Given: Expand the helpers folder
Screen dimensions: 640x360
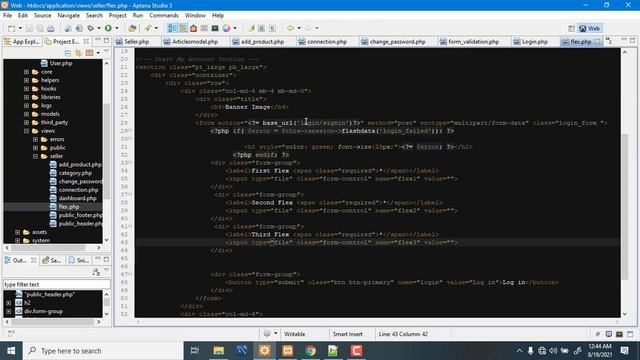Looking at the screenshot, I should click(x=27, y=80).
